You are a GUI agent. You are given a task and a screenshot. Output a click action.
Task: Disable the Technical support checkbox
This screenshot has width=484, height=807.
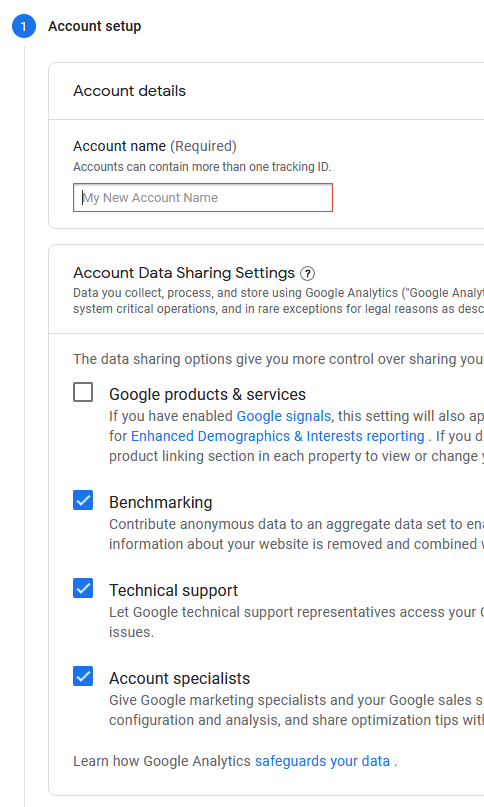(83, 588)
